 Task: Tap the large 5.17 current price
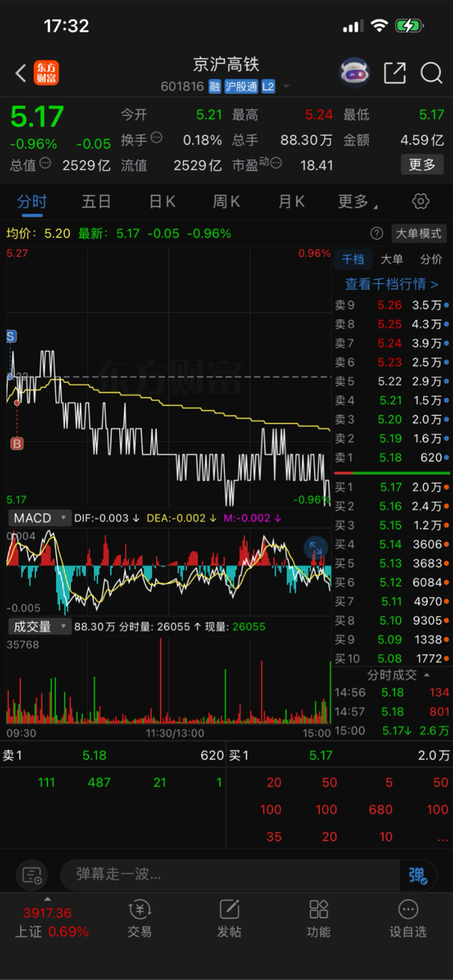37,117
